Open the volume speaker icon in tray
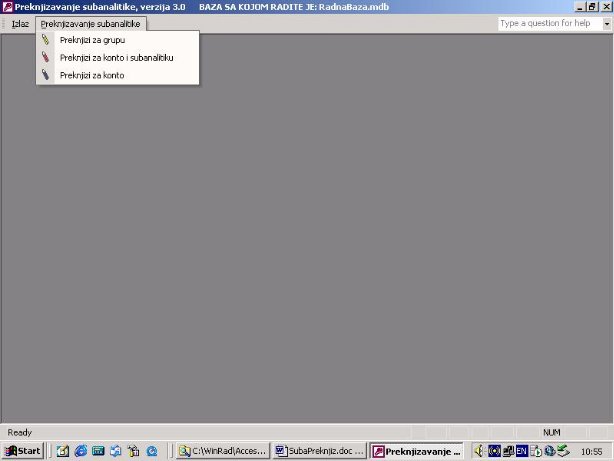Viewport: 614px width, 461px height. (x=480, y=451)
